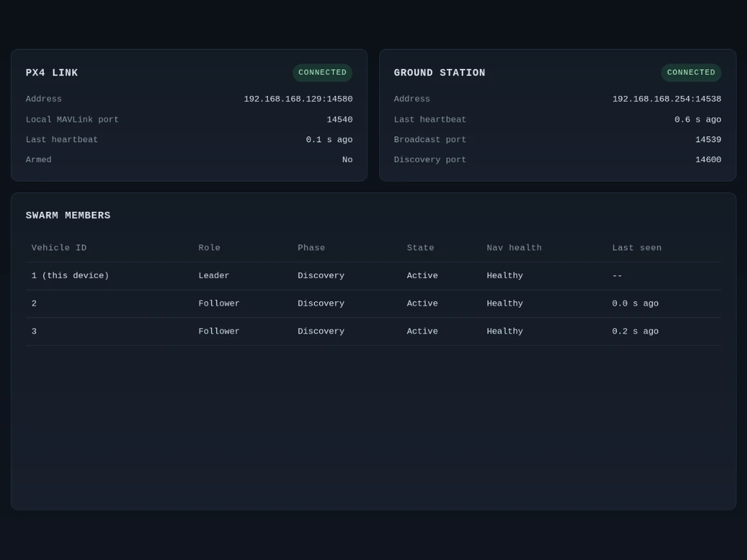Click the State column header
Image resolution: width=747 pixels, height=560 pixels.
(x=421, y=248)
